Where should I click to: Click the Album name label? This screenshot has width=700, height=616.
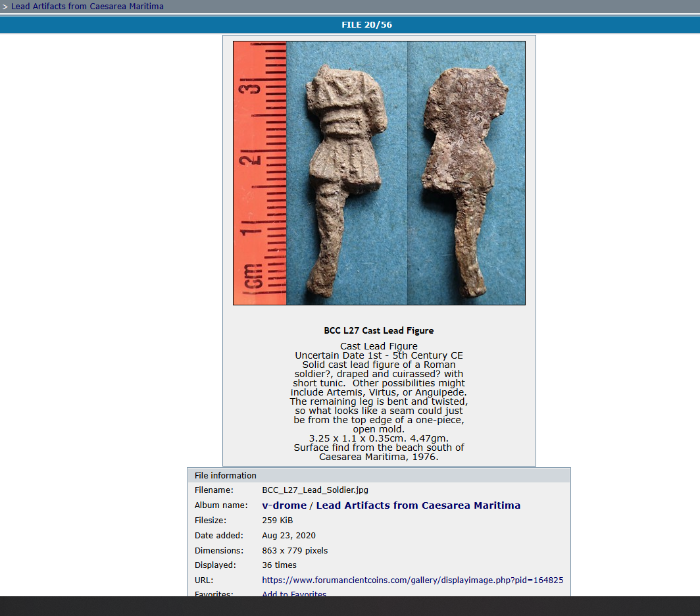click(221, 505)
